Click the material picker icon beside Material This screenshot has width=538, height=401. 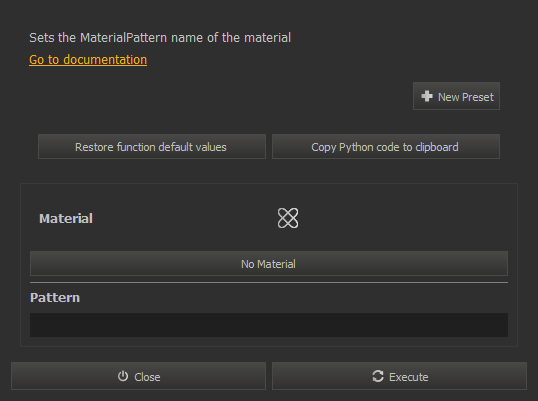[x=288, y=218]
